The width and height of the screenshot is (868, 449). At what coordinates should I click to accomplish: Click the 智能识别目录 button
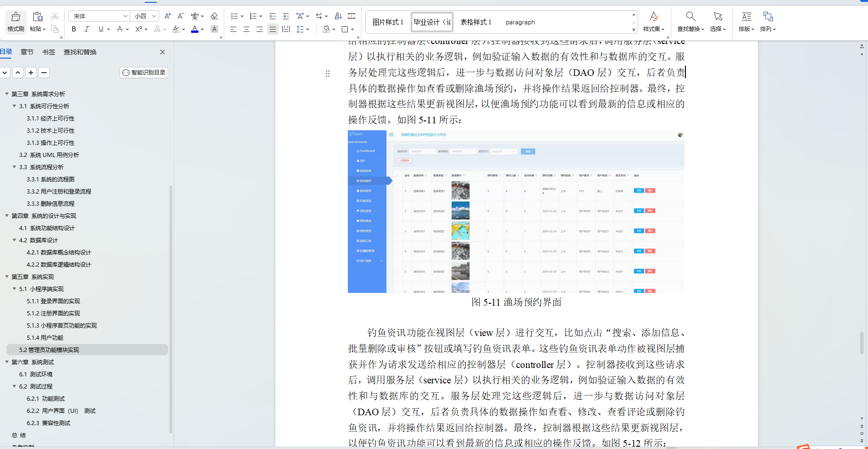[x=144, y=73]
